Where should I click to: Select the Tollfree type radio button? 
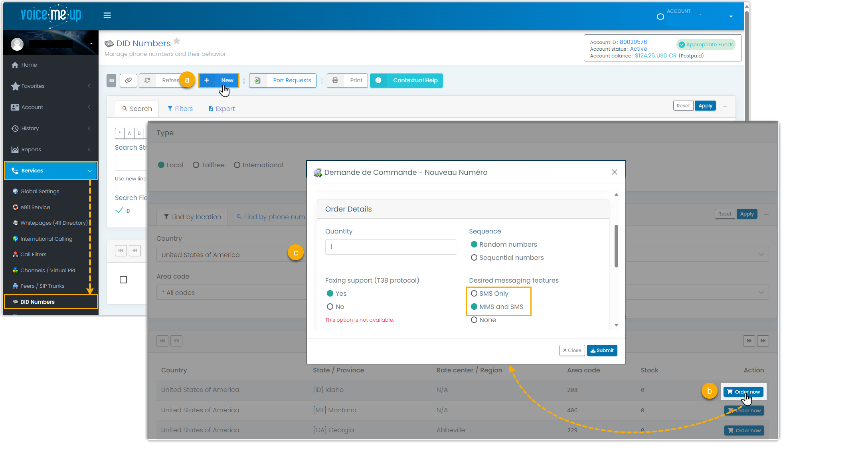(196, 165)
